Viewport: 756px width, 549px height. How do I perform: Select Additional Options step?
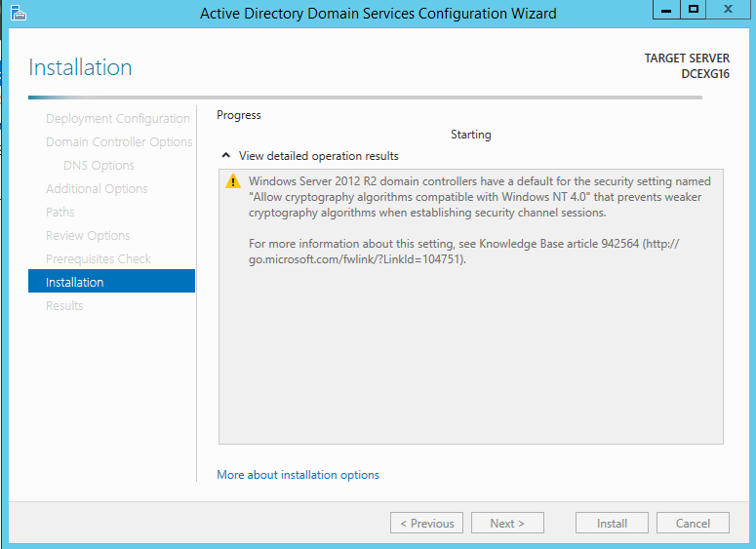97,188
